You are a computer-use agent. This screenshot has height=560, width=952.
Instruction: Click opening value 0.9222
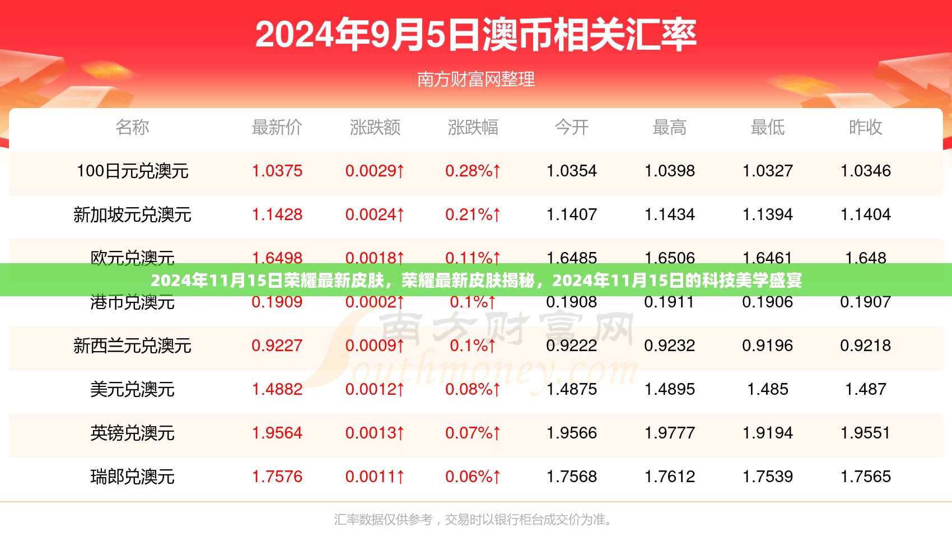(572, 346)
